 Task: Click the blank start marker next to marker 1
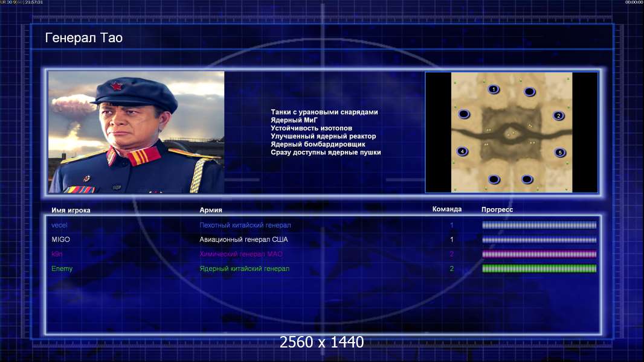529,92
